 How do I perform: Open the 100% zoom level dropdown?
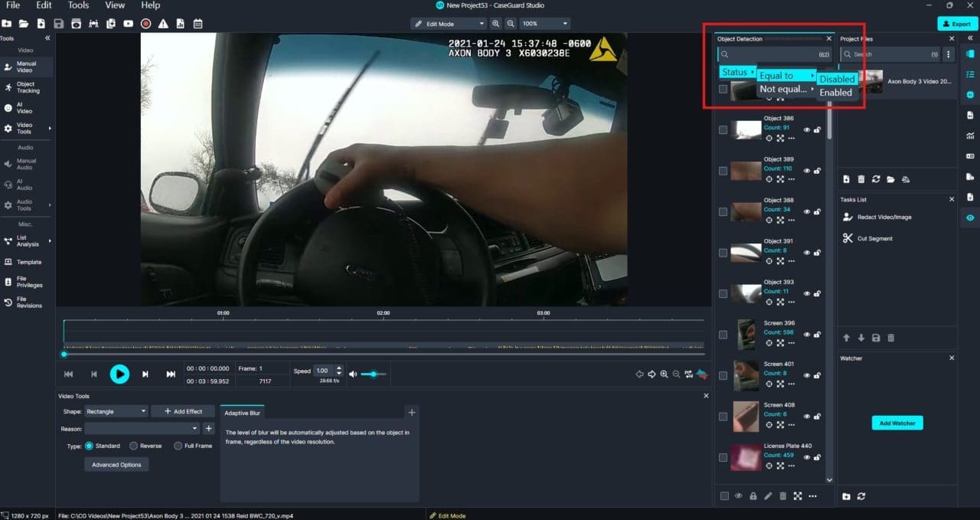544,24
